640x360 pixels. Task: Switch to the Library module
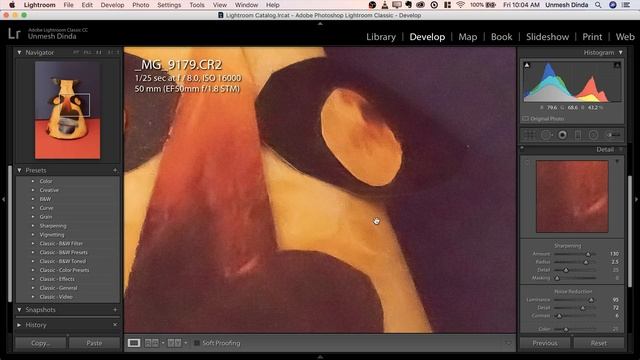381,37
